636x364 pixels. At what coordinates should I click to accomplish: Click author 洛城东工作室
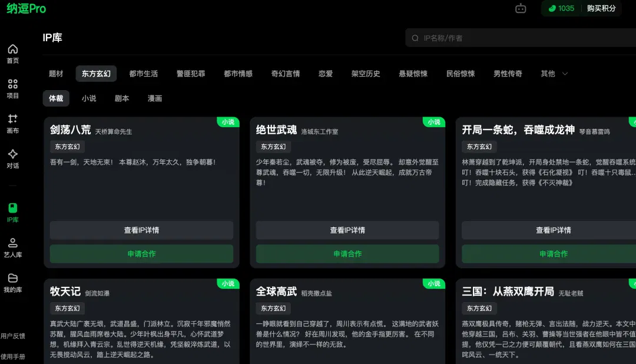[x=320, y=131]
